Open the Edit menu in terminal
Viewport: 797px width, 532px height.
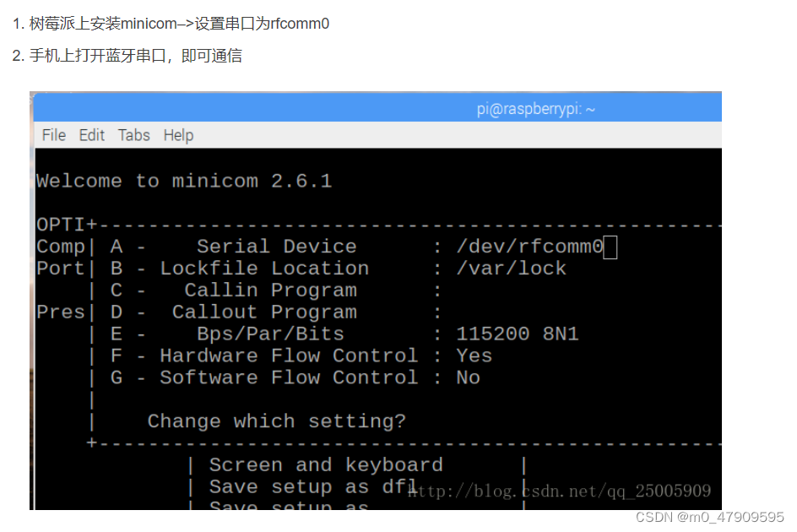[x=91, y=135]
